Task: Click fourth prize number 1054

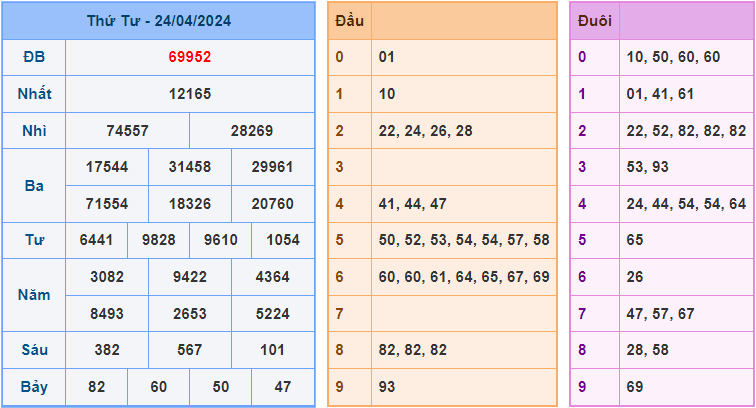Action: click(283, 240)
